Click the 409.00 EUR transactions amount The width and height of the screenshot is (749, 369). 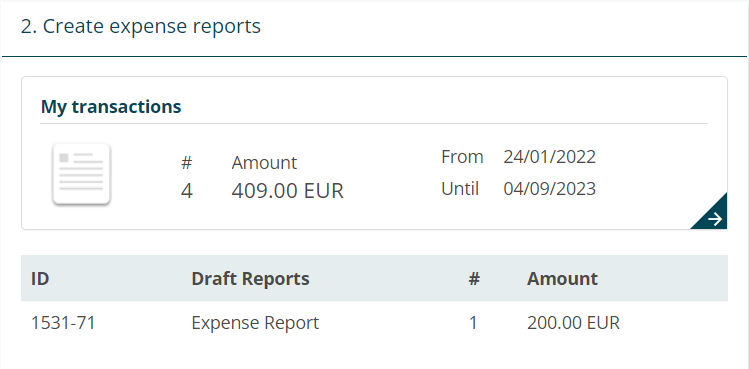coord(288,191)
